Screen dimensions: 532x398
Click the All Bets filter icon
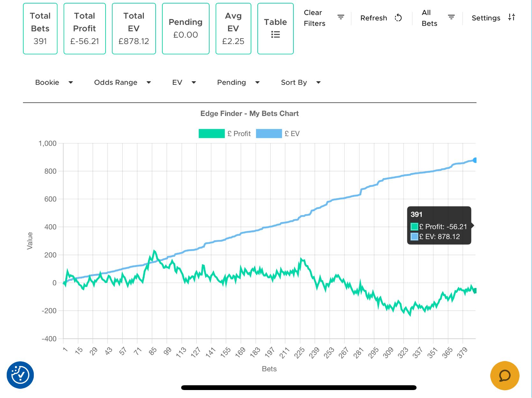click(451, 17)
